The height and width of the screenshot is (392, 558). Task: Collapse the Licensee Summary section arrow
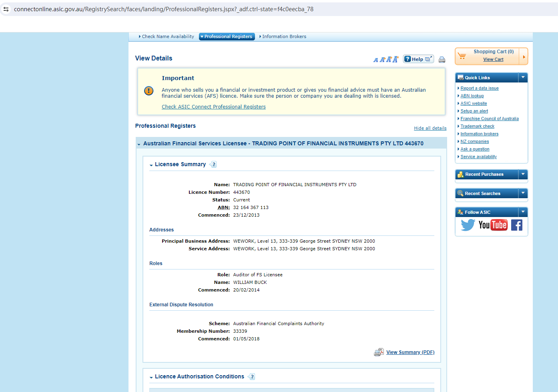151,165
